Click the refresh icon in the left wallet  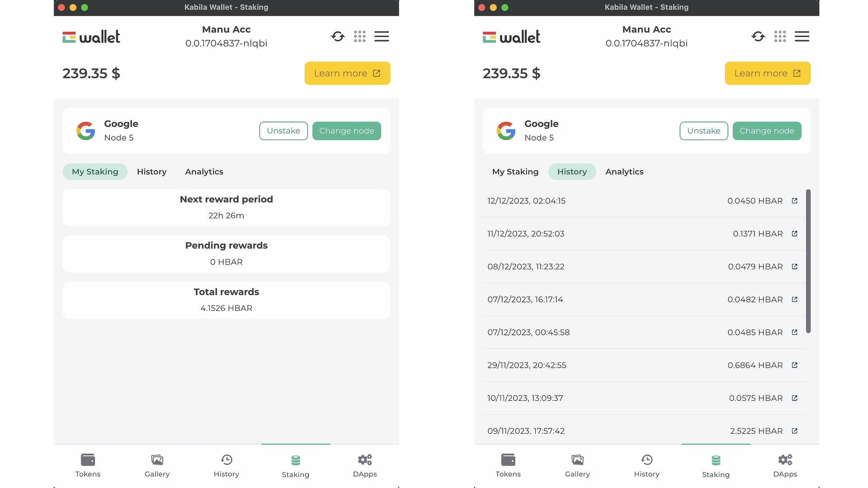338,37
